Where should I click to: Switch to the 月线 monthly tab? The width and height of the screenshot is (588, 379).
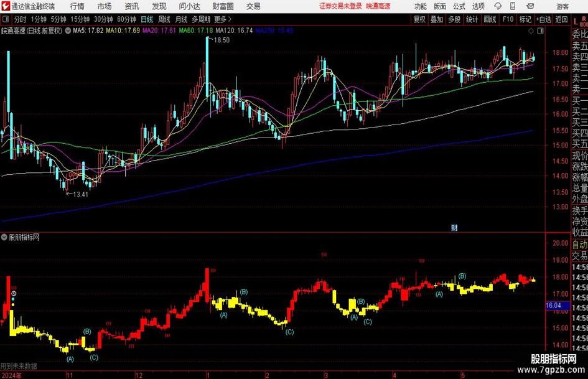pyautogui.click(x=182, y=19)
